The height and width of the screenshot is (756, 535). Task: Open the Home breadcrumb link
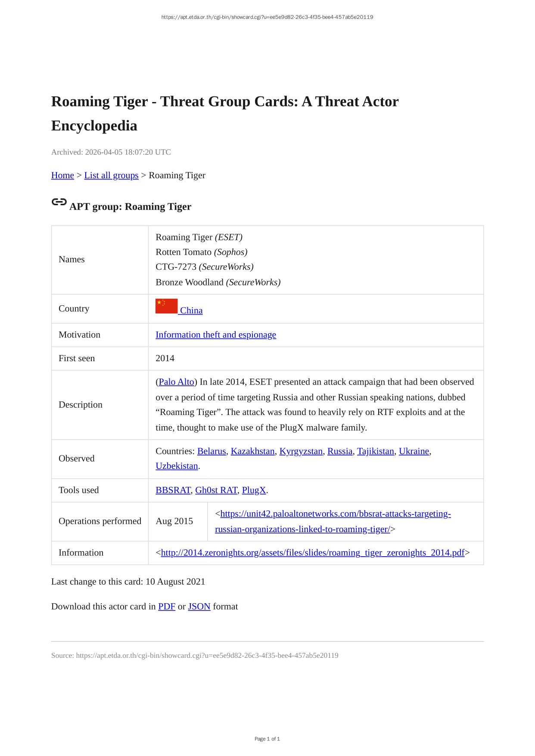(62, 175)
